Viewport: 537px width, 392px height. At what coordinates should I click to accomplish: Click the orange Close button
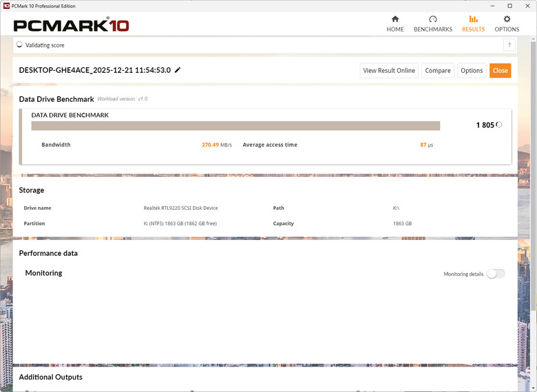point(500,70)
